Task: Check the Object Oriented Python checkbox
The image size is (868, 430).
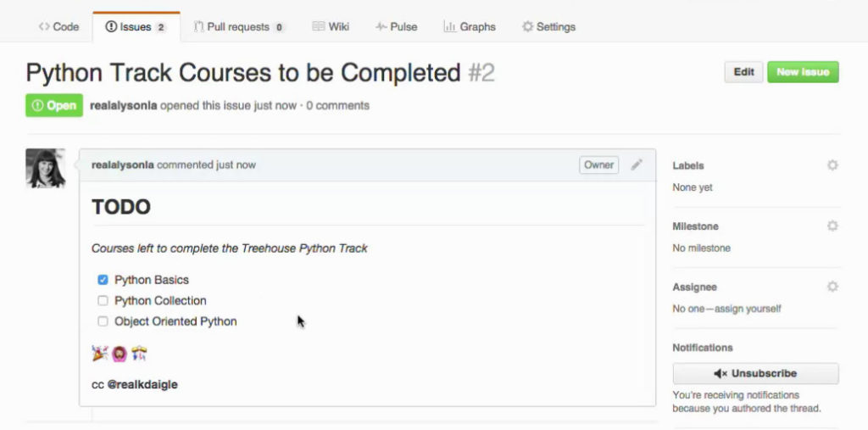Action: coord(103,321)
